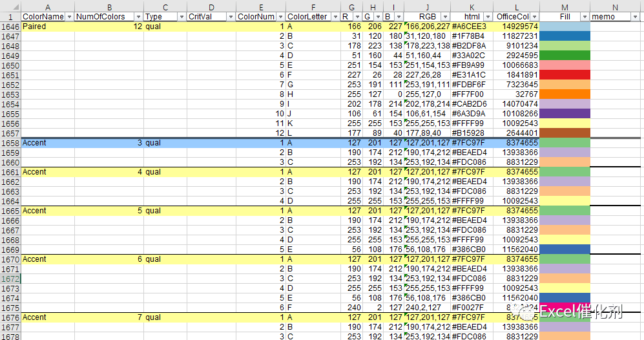644x340 pixels.
Task: Click the 'Paired' cell in ColorName column
Action: coord(48,27)
